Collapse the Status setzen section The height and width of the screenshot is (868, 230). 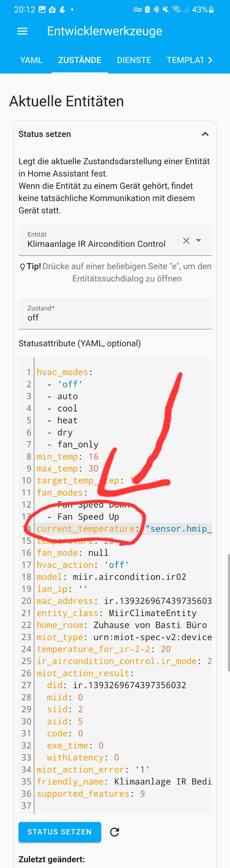click(206, 134)
